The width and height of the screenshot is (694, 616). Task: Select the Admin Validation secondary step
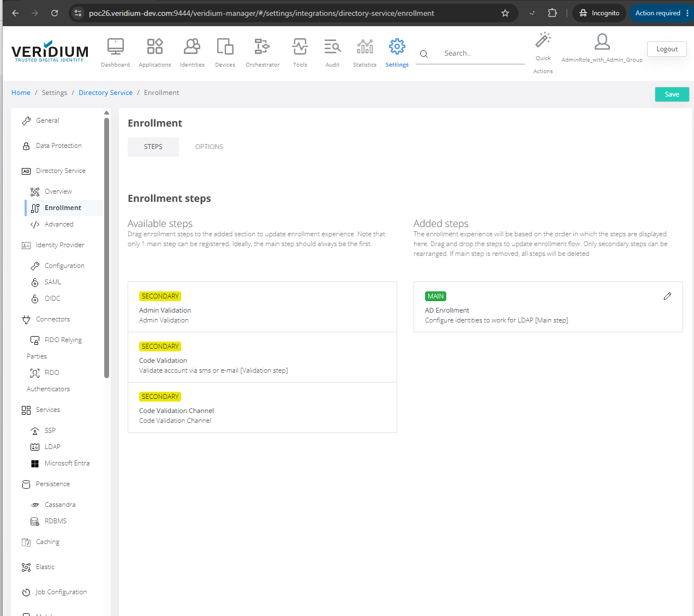point(262,307)
